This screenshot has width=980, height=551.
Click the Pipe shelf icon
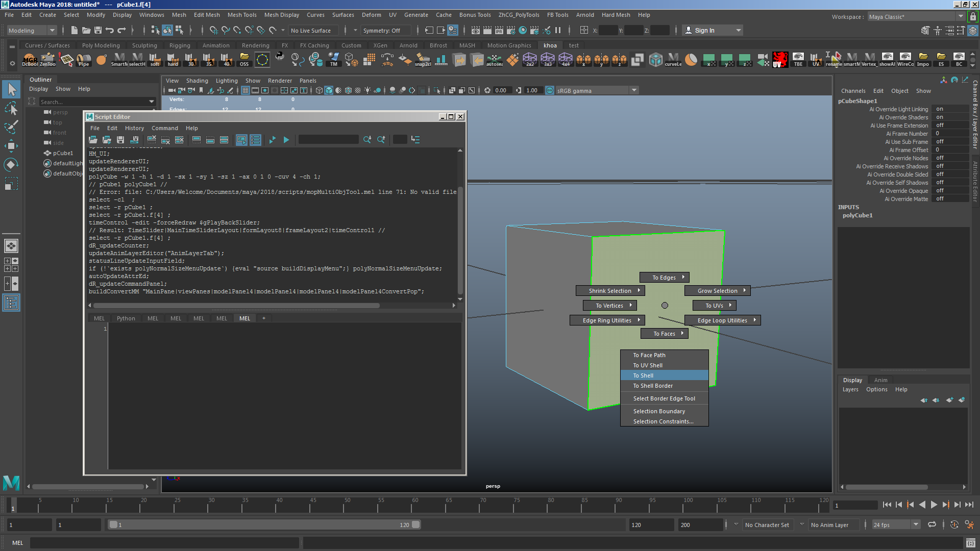84,60
